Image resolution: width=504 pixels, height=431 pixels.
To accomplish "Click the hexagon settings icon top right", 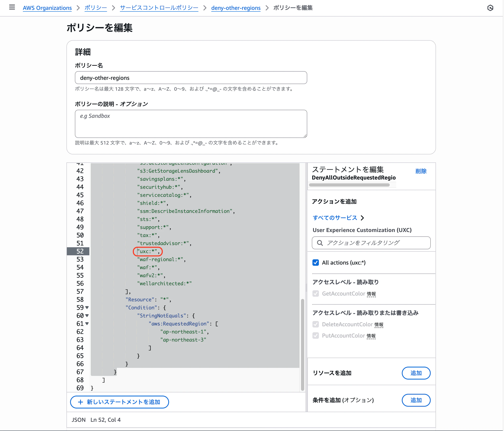I will (x=490, y=8).
